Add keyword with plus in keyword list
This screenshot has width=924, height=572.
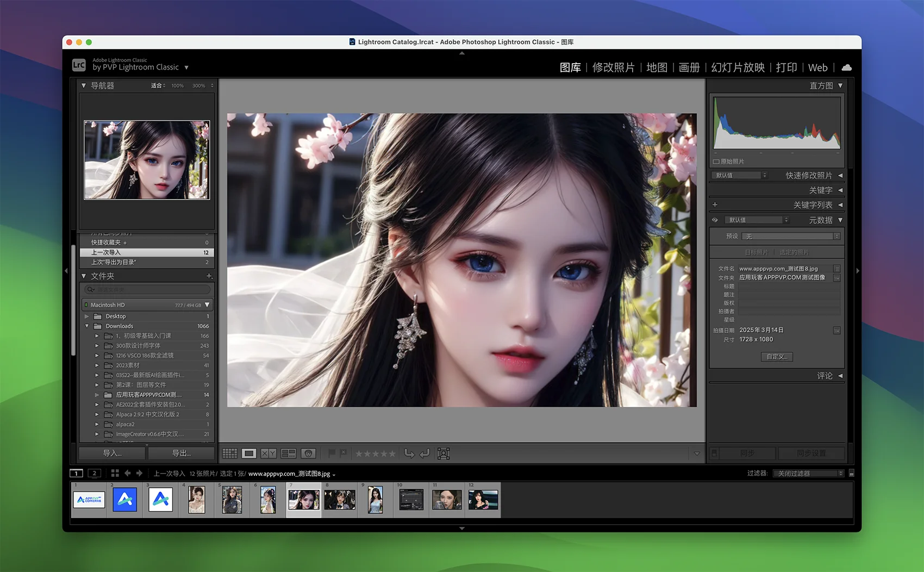(x=715, y=205)
